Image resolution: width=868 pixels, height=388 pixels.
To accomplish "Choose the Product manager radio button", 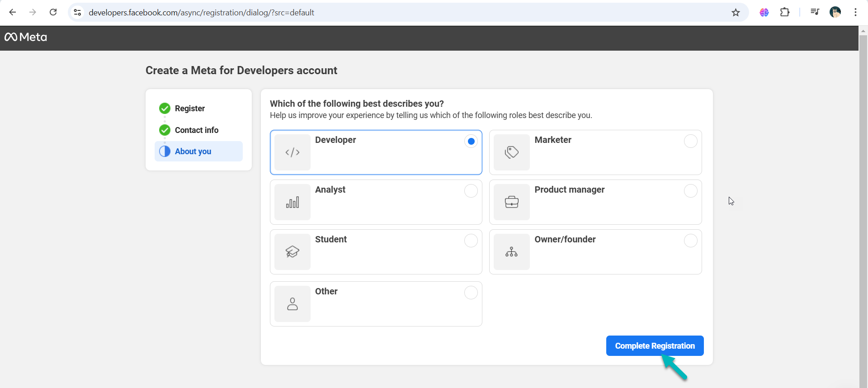I will (690, 191).
